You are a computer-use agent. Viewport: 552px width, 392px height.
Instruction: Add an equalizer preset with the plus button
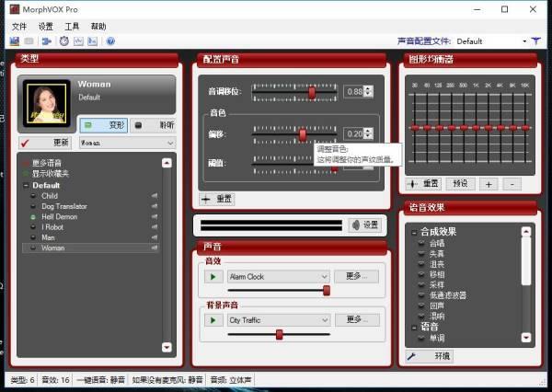tap(489, 184)
